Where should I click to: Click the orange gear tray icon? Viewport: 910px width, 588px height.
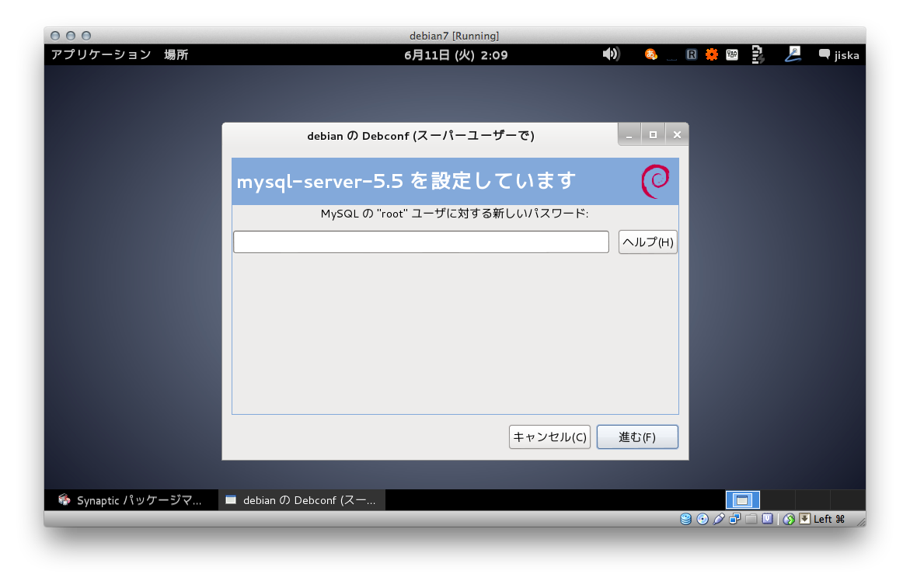tap(712, 54)
